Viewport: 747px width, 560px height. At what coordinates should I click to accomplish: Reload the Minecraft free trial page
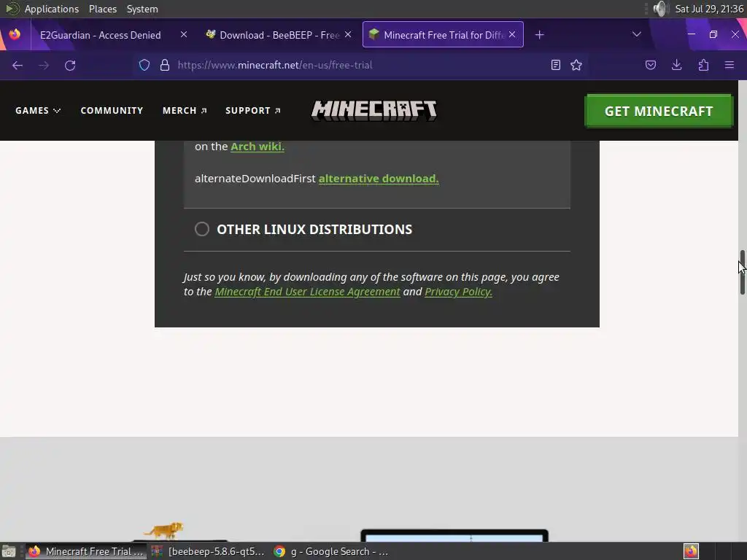coord(70,65)
